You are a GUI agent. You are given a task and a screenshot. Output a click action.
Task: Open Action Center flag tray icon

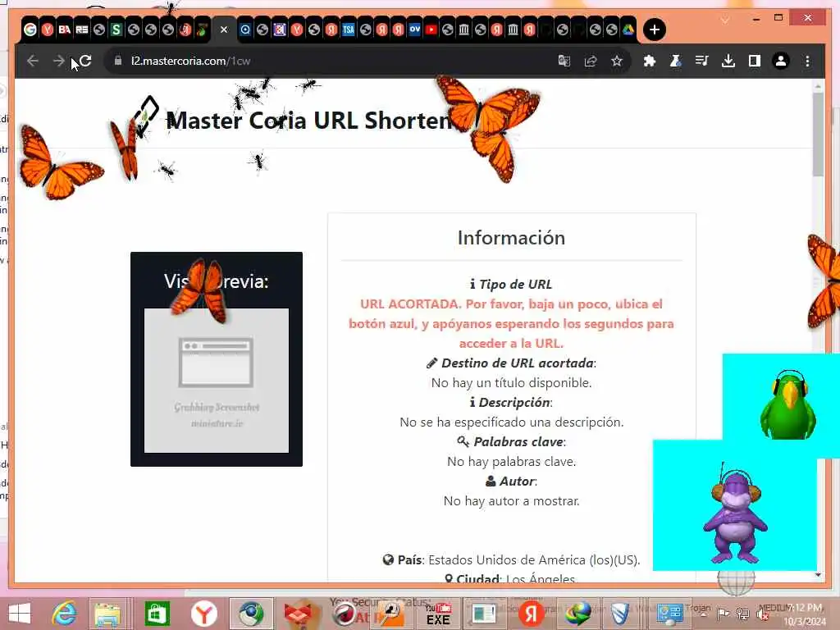723,614
